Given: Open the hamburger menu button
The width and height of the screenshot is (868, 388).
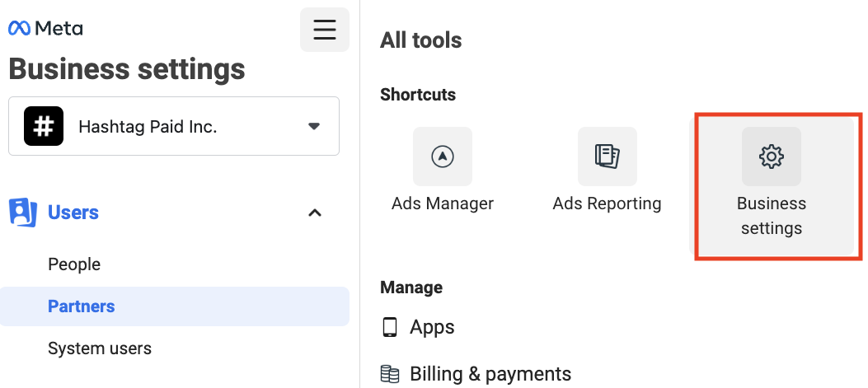Looking at the screenshot, I should [325, 30].
